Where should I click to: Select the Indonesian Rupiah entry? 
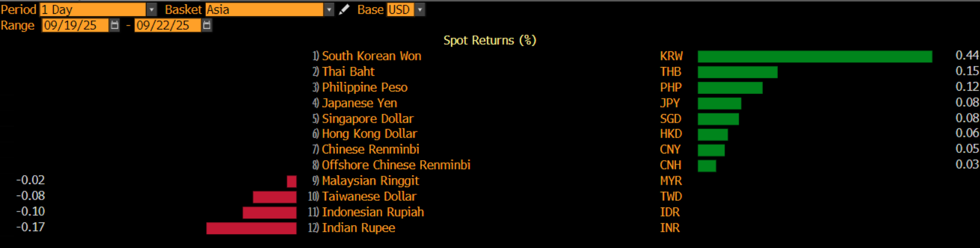point(372,212)
